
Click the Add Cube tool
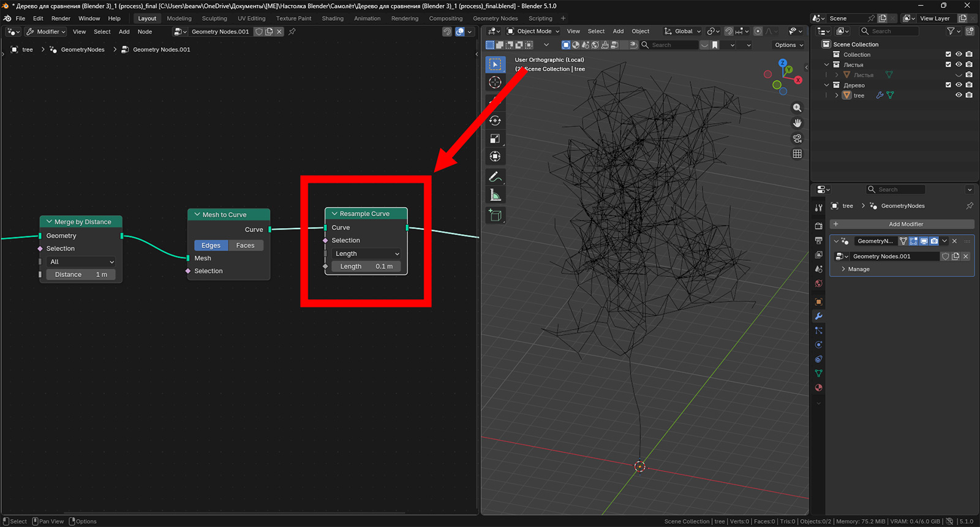[495, 215]
